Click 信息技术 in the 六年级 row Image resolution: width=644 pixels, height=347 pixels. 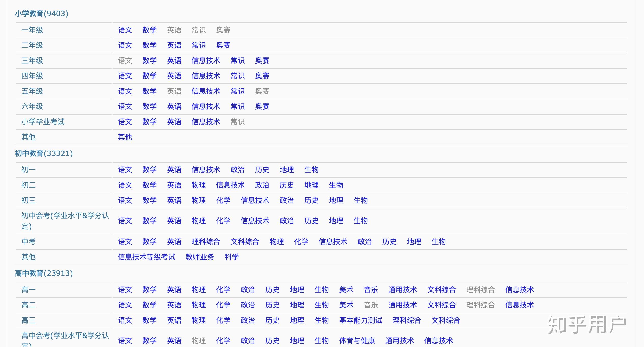[206, 106]
